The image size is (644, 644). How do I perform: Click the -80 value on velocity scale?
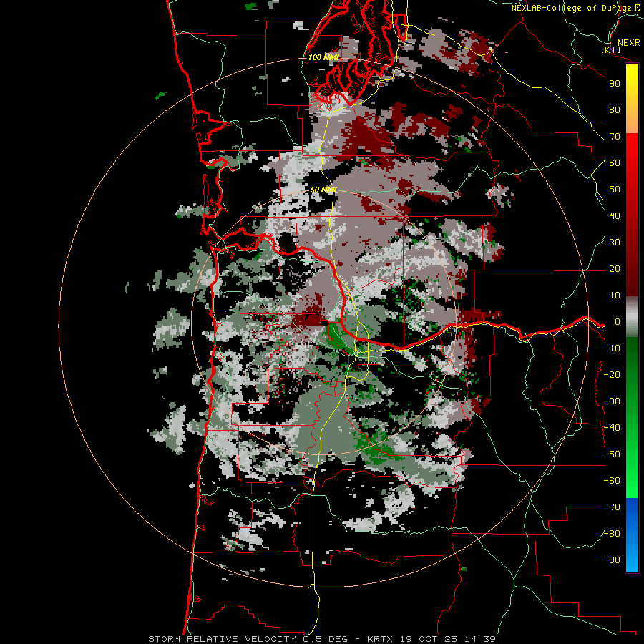(612, 534)
